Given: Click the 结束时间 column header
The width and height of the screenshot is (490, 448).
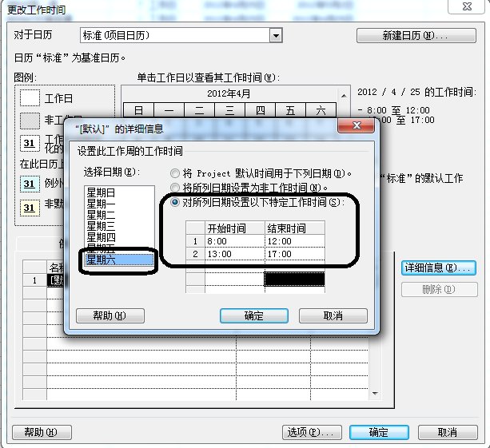Looking at the screenshot, I should pos(295,228).
